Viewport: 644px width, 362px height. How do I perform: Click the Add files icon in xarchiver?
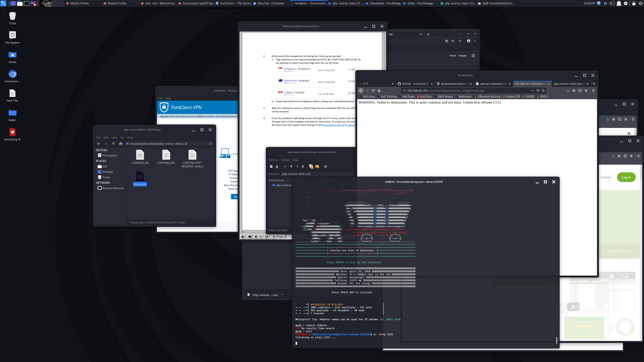311,167
